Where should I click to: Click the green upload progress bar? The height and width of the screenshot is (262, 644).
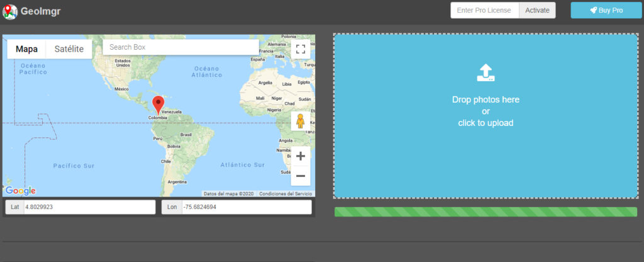coord(486,212)
